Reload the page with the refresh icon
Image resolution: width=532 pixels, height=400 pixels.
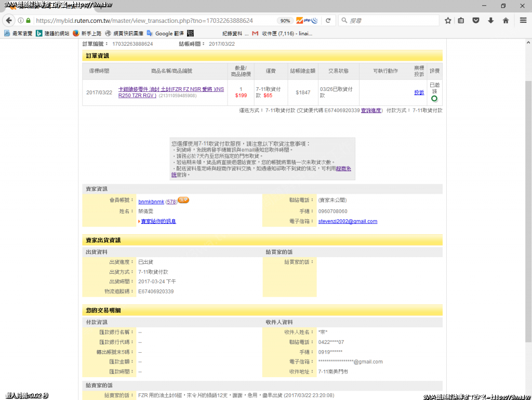(x=328, y=21)
